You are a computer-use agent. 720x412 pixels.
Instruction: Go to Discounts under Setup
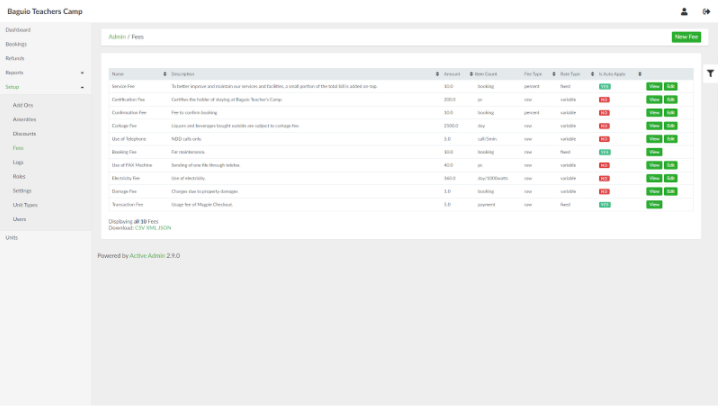pyautogui.click(x=24, y=133)
